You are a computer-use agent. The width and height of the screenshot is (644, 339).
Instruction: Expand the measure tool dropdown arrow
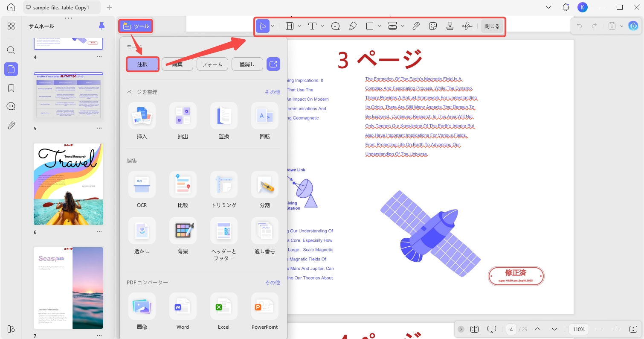[x=403, y=26]
